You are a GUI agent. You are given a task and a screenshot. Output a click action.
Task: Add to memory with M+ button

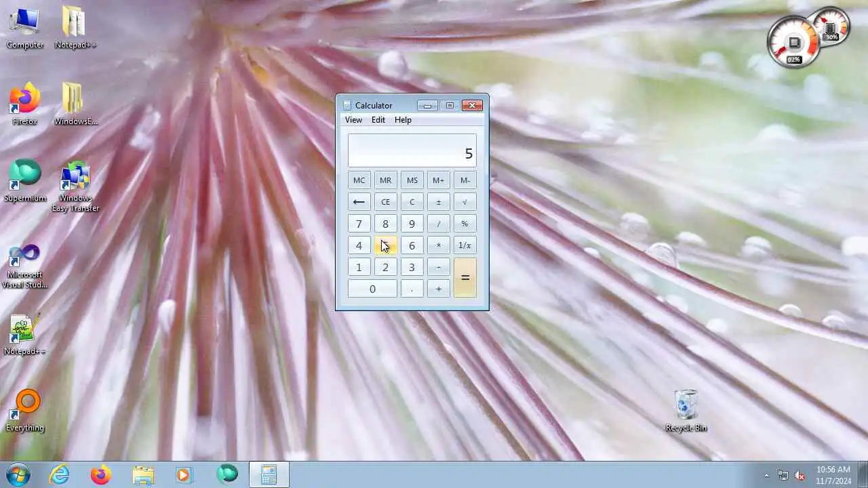coord(438,180)
